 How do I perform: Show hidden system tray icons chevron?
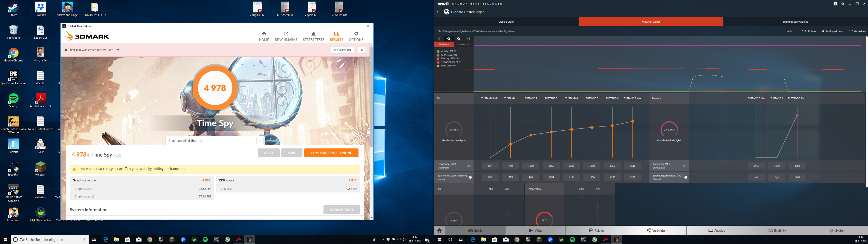click(382, 240)
